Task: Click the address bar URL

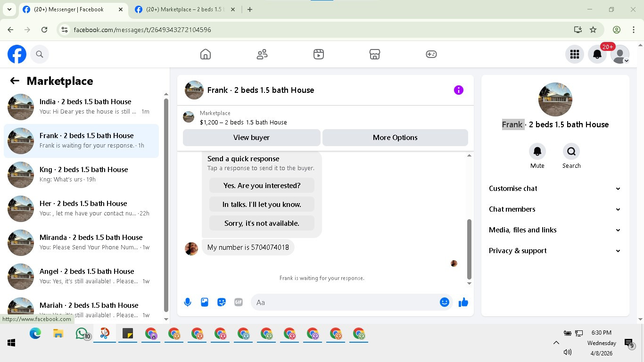Action: pyautogui.click(x=142, y=30)
